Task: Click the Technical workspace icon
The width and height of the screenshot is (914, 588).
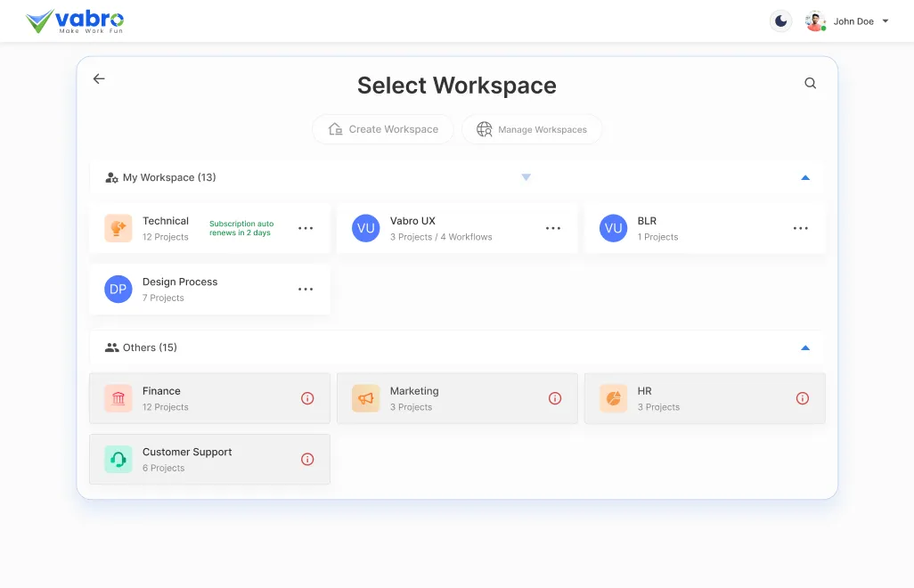Action: coord(118,228)
